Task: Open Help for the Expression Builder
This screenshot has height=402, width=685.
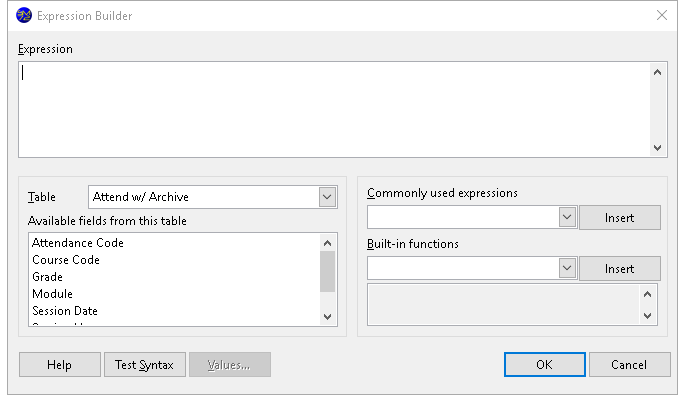Action: click(x=59, y=365)
